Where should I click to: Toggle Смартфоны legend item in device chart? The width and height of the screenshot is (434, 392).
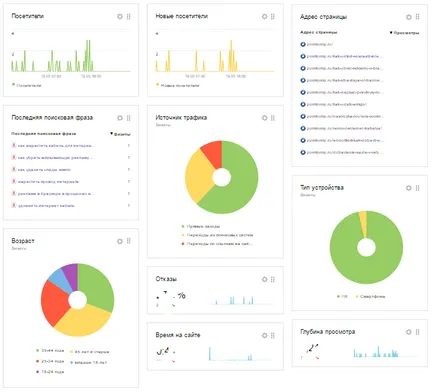pos(370,296)
